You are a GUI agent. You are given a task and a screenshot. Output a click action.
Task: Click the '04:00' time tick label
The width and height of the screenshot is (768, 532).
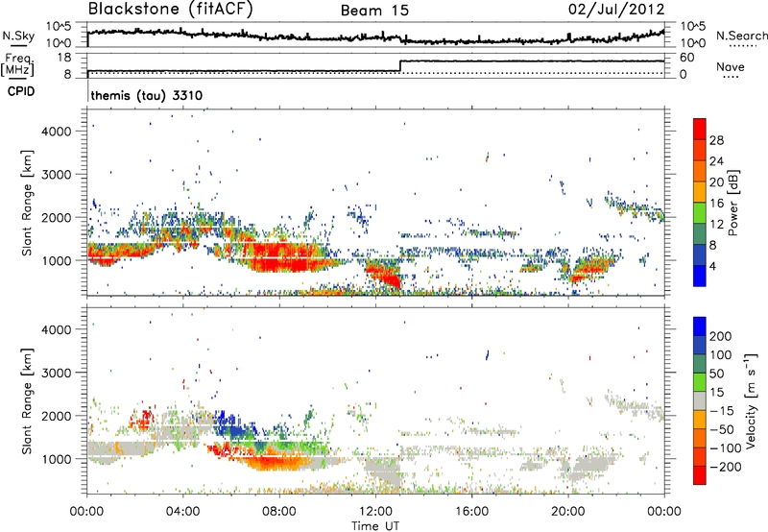[x=183, y=512]
